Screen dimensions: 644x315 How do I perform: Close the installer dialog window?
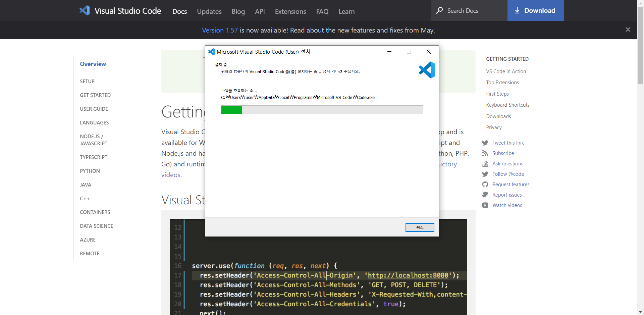(429, 52)
